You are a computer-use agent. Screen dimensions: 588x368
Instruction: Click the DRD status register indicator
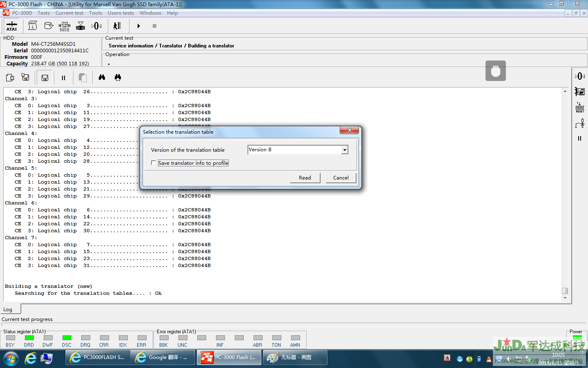point(29,338)
